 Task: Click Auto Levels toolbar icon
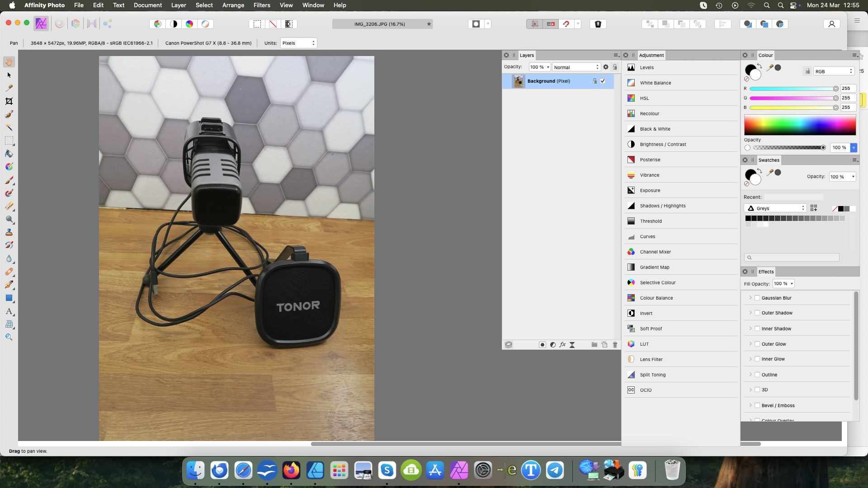pos(158,24)
